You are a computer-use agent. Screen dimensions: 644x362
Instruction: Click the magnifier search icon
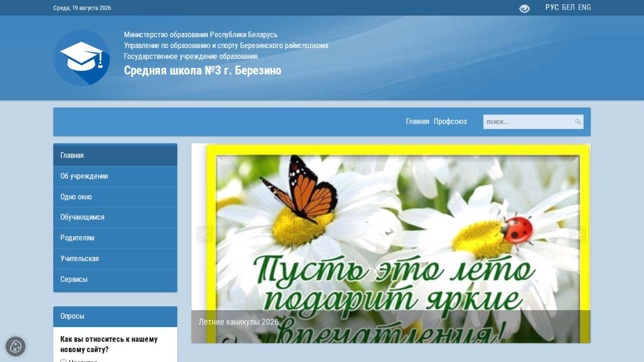[x=578, y=122]
